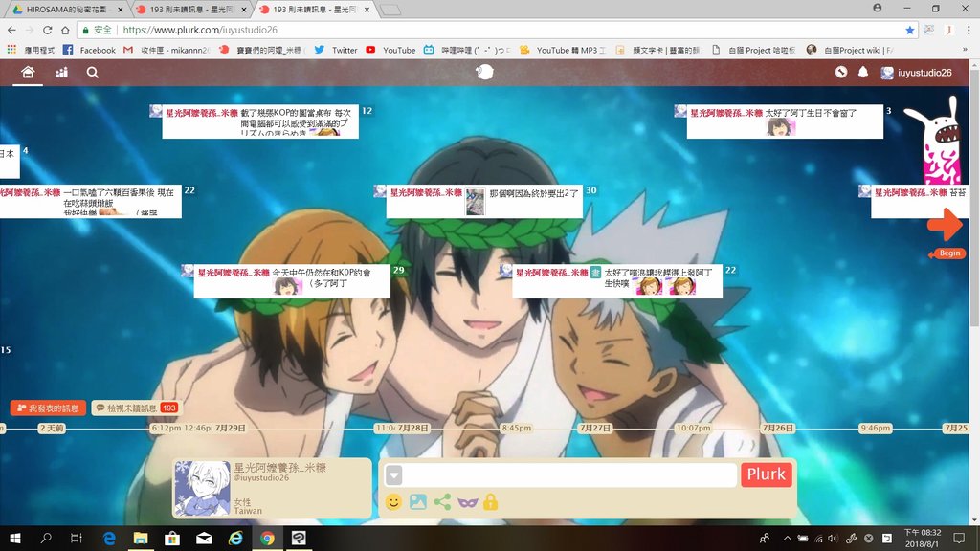This screenshot has height=551, width=980.
Task: Open the Plurk friends ranking icon
Action: pyautogui.click(x=61, y=73)
